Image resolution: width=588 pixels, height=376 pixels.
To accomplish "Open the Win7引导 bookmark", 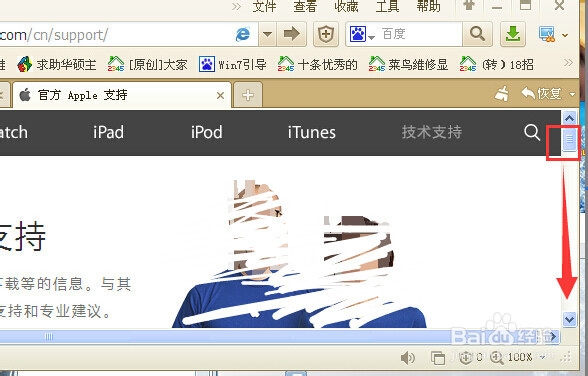I will point(232,64).
